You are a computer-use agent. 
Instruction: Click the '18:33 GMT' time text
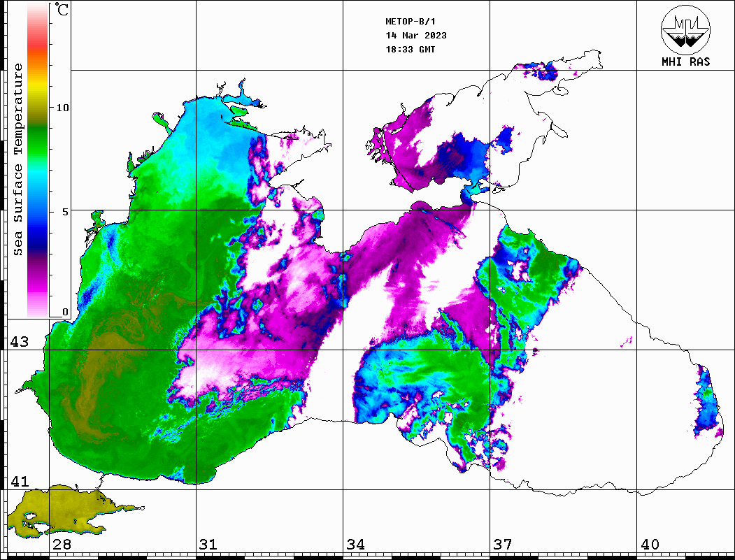click(410, 49)
